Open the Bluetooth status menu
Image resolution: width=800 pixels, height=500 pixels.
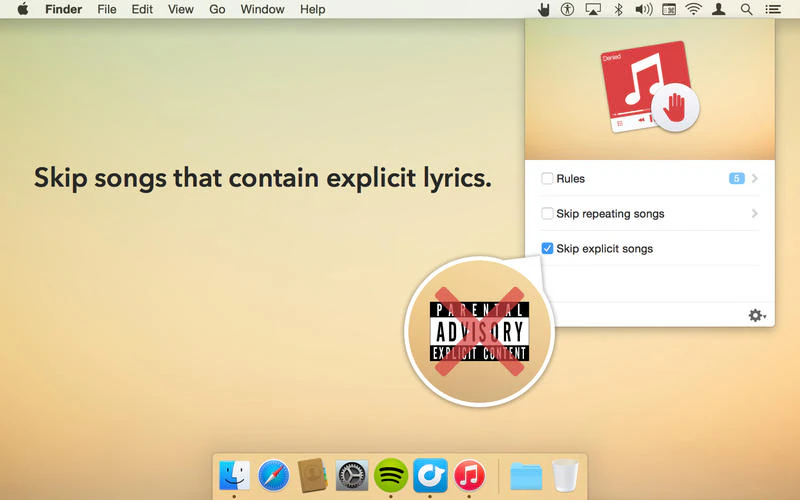click(x=618, y=9)
